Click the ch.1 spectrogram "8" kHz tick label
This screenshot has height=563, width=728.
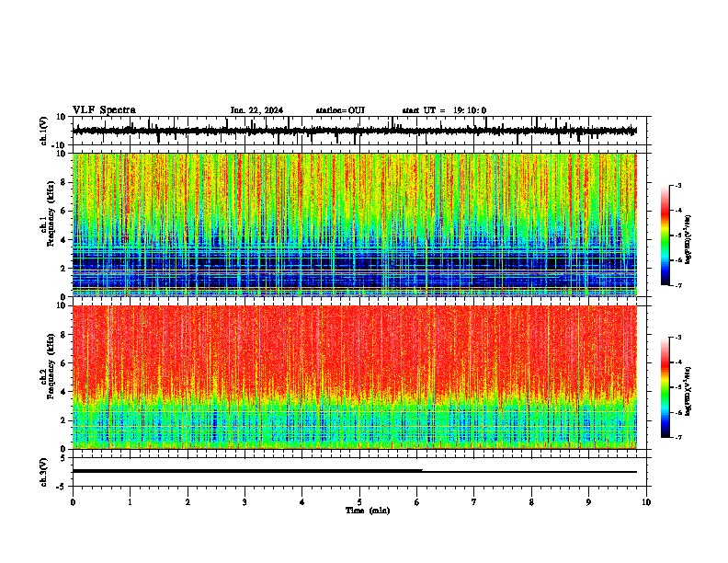coord(63,182)
